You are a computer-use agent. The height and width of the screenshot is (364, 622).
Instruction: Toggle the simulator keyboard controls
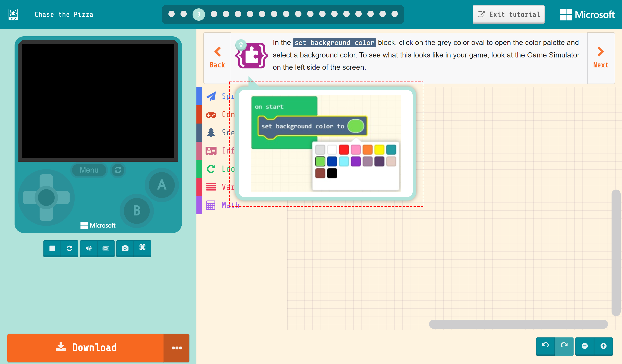point(106,248)
